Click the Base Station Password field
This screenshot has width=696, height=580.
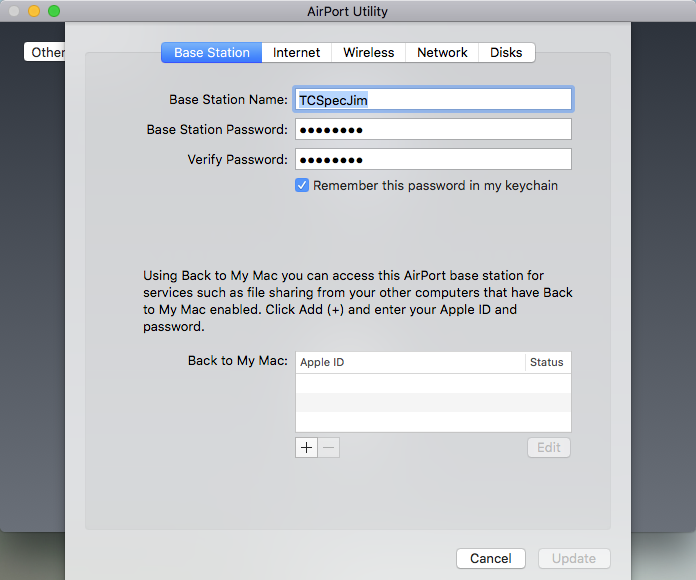[433, 129]
